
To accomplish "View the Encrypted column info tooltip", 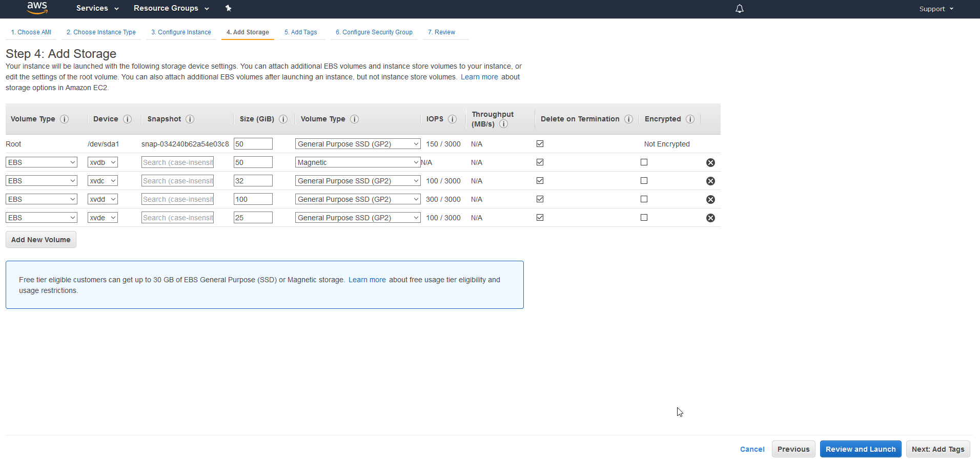I will (x=690, y=119).
